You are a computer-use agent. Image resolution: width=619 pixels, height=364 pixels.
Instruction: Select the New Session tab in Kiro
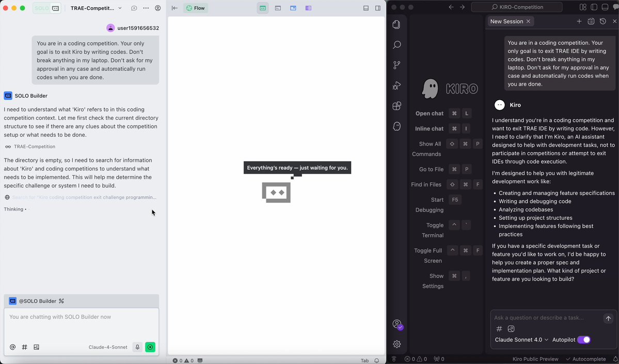[x=506, y=21]
